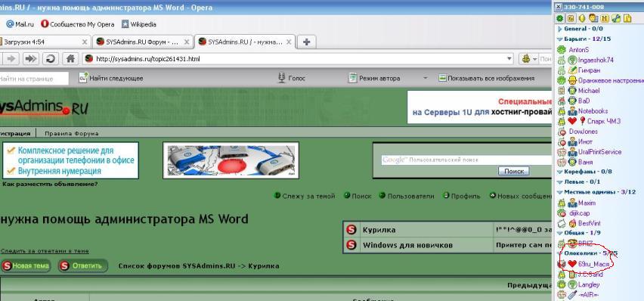Open Пользователи forum menu link
This screenshot has height=301, width=644.
click(407, 196)
